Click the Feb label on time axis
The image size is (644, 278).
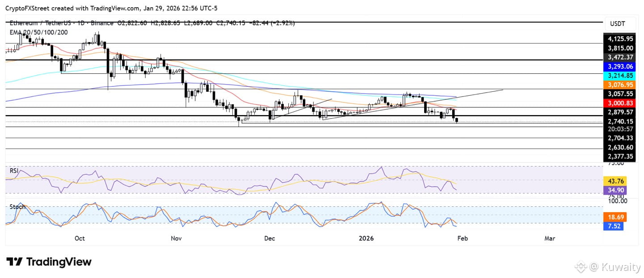[x=462, y=239]
